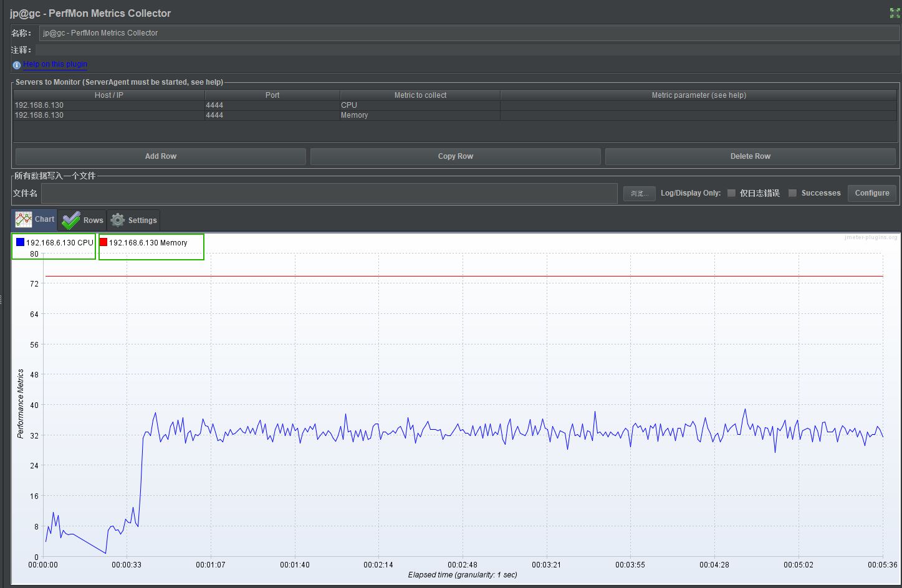Select the 4444 port cell in CPU row
902x588 pixels.
point(272,105)
